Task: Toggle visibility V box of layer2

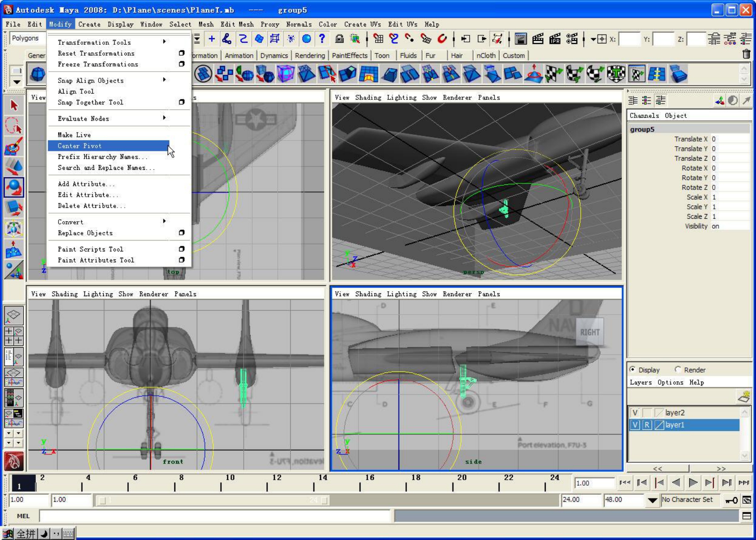Action: (635, 413)
